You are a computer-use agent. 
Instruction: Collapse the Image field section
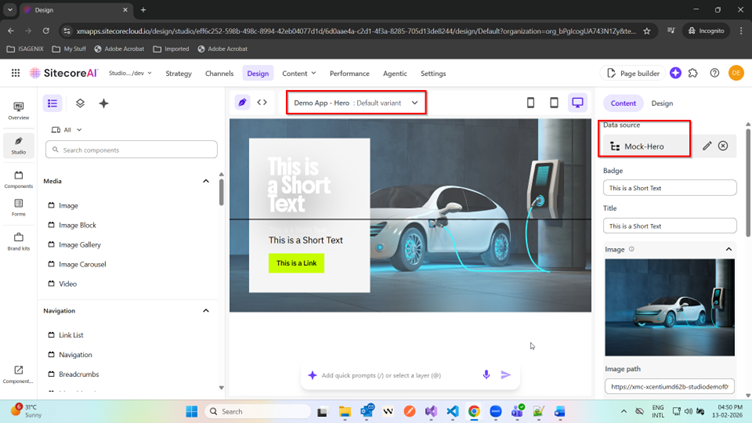(728, 249)
